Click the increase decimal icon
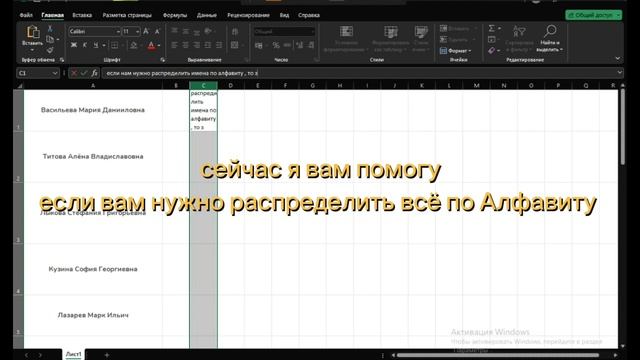The width and height of the screenshot is (640, 360). point(300,45)
